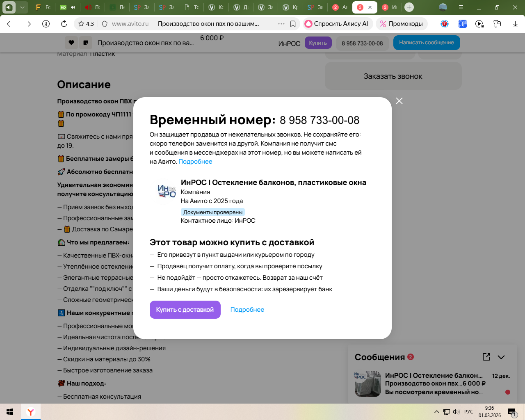The image size is (525, 420).
Task: Click the sticky header listing title
Action: click(146, 43)
